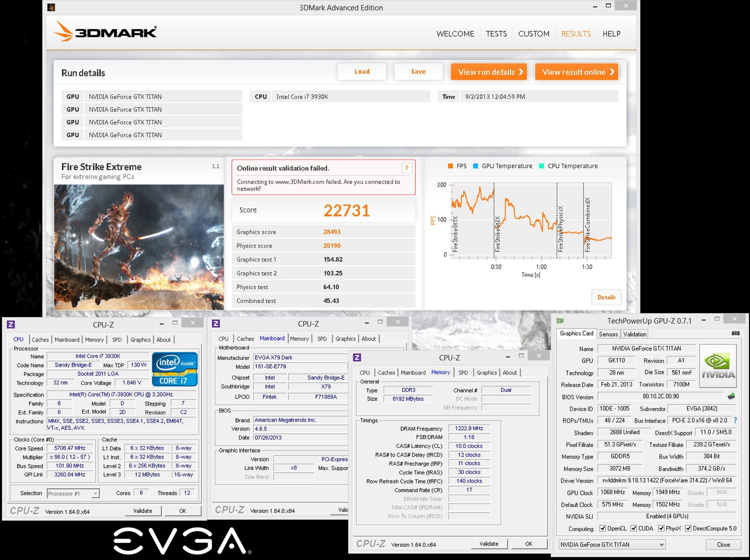Click the Intel Core i7 logo in CPU-Z
The image size is (750, 560).
(x=174, y=369)
